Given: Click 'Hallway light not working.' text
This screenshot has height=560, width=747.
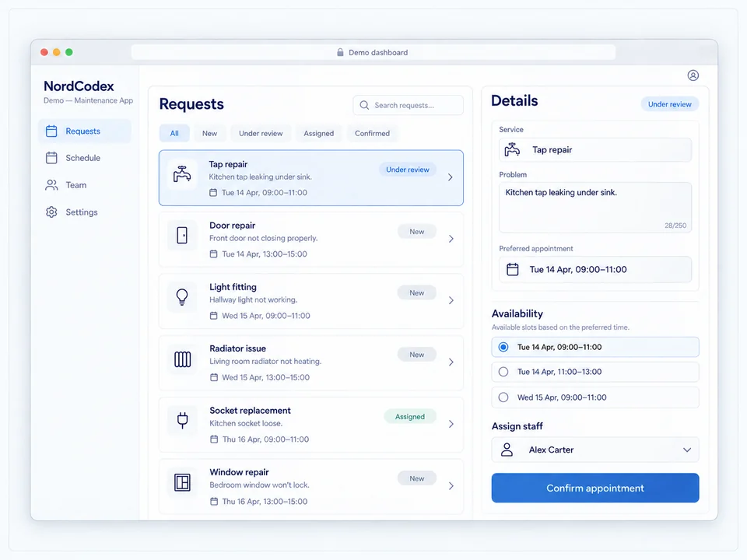Looking at the screenshot, I should coord(254,299).
